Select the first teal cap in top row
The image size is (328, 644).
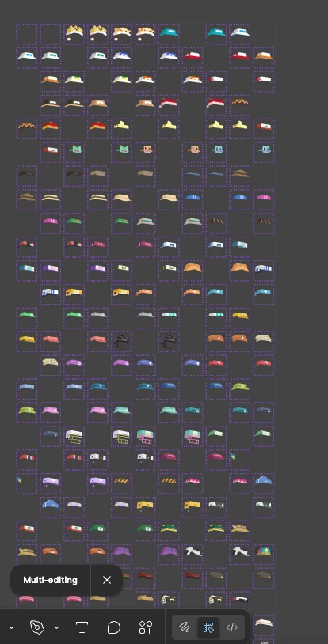[x=169, y=34]
